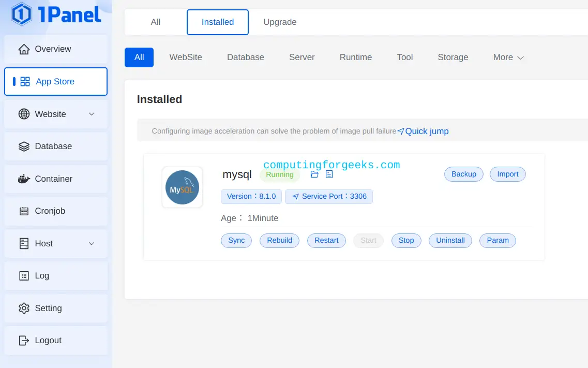Open the Setting page
588x368 pixels.
pyautogui.click(x=56, y=308)
